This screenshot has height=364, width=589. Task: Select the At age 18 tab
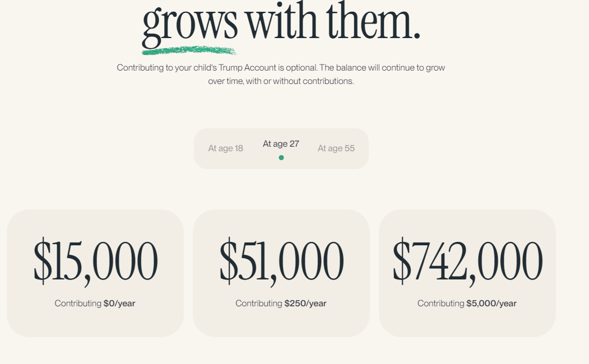225,148
